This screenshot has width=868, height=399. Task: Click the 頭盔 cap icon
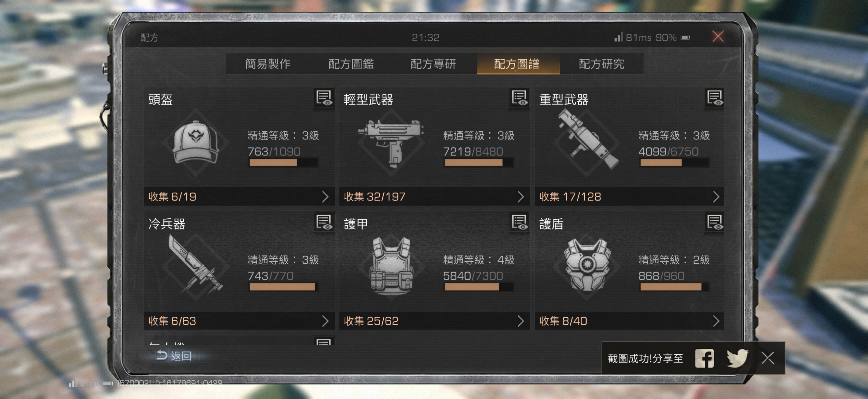pos(196,143)
